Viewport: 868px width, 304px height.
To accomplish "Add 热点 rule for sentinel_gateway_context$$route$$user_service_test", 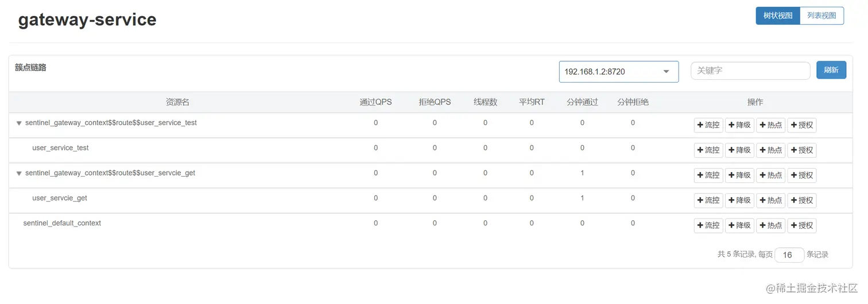I will click(770, 125).
